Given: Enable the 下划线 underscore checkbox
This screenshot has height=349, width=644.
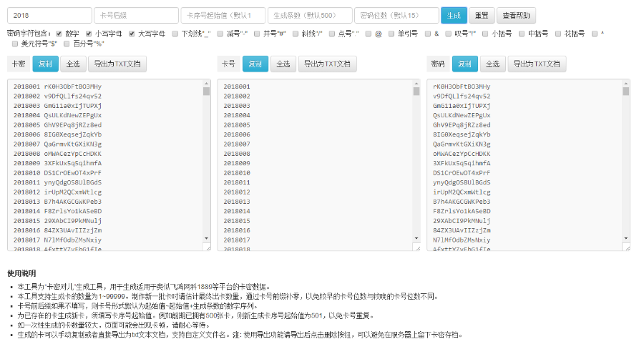Looking at the screenshot, I should point(175,34).
